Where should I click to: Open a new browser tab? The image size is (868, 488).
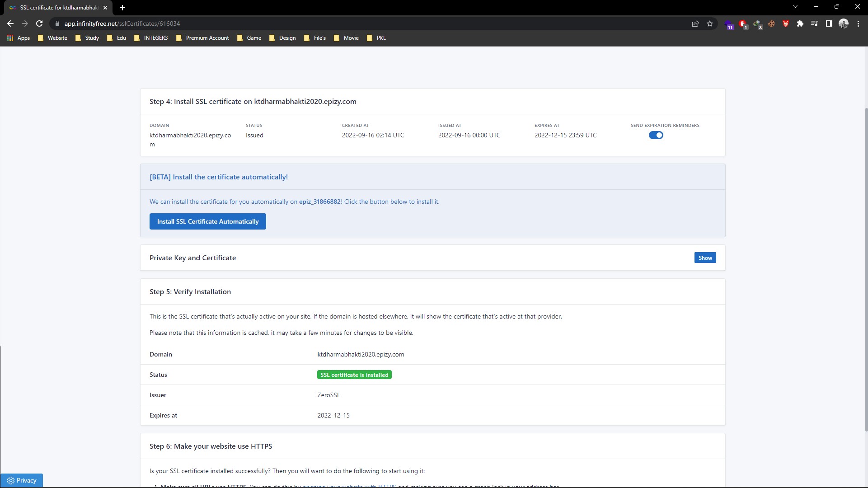122,8
